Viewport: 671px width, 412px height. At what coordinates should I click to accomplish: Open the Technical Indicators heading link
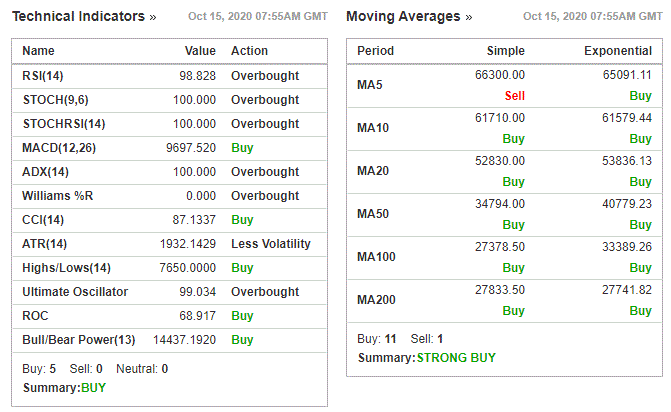point(84,16)
